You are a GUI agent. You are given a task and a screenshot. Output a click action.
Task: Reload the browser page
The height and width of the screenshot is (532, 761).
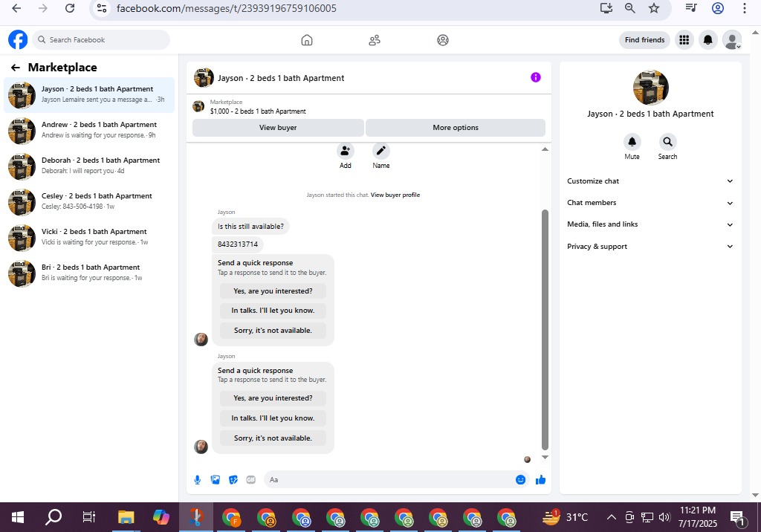pyautogui.click(x=70, y=8)
